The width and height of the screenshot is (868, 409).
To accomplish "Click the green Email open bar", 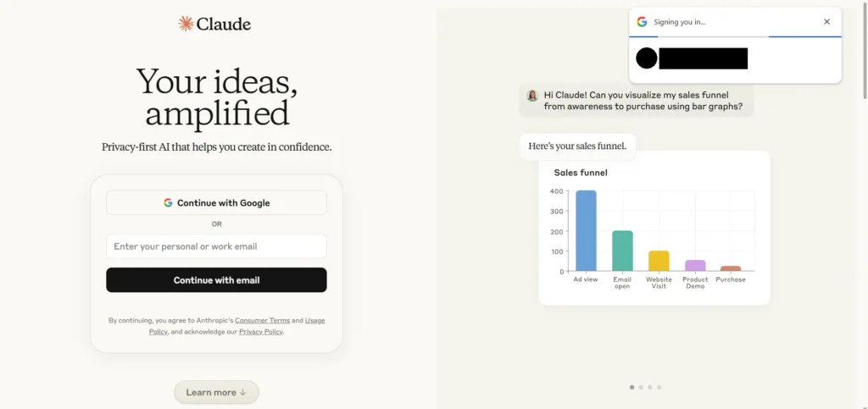I will (622, 251).
